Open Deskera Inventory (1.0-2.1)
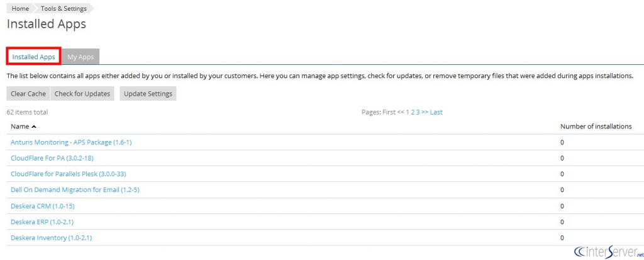644x260 pixels. 52,238
